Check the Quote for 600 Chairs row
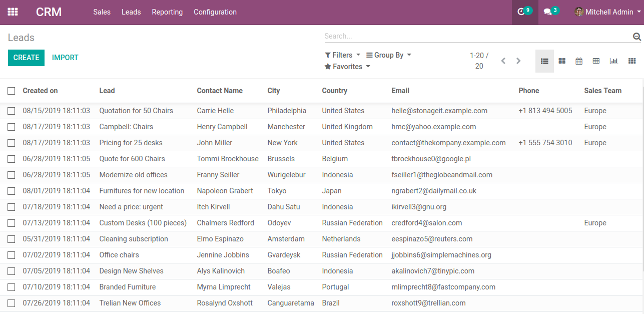This screenshot has width=644, height=314. point(11,159)
